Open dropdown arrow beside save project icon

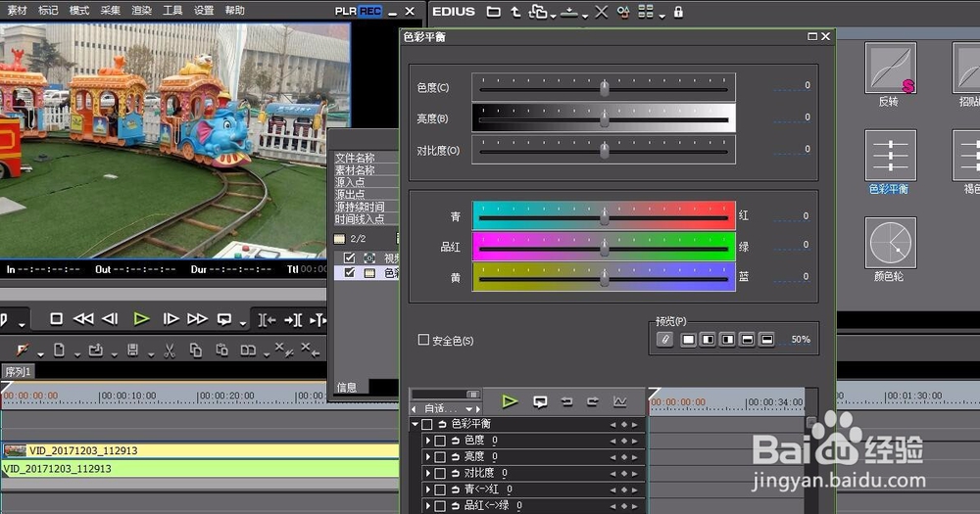[x=151, y=354]
